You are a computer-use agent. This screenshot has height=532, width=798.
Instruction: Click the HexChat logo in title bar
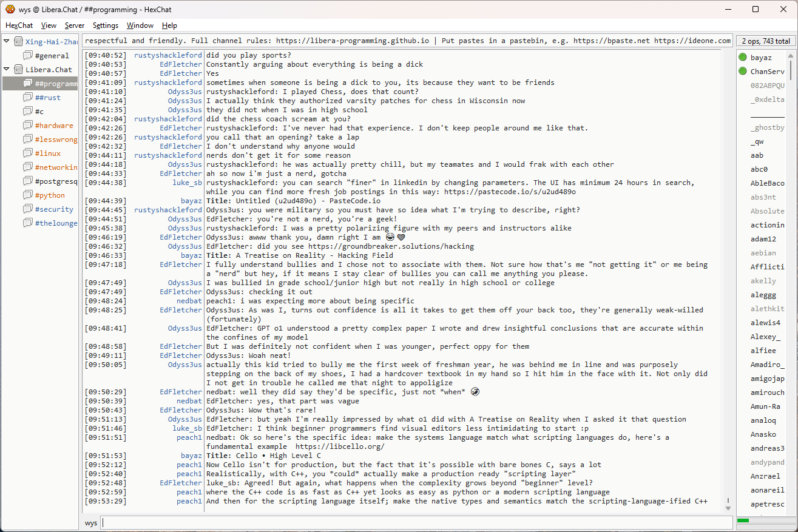point(10,9)
